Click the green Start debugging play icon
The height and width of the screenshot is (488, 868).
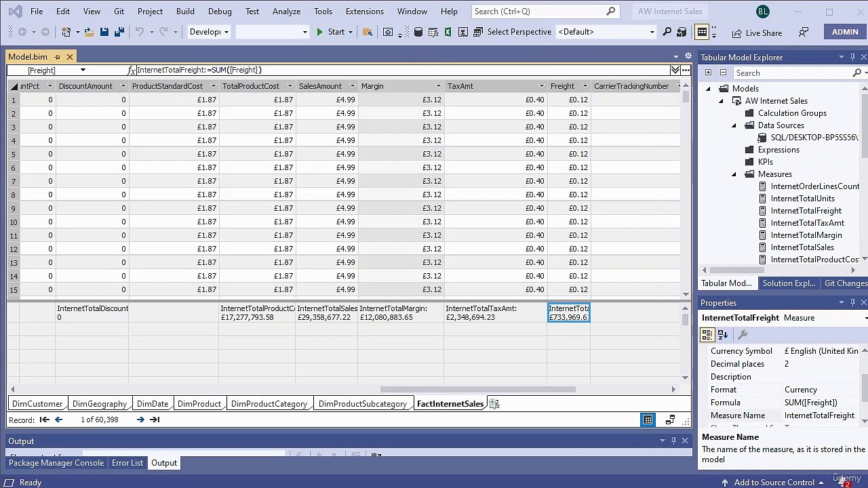319,32
